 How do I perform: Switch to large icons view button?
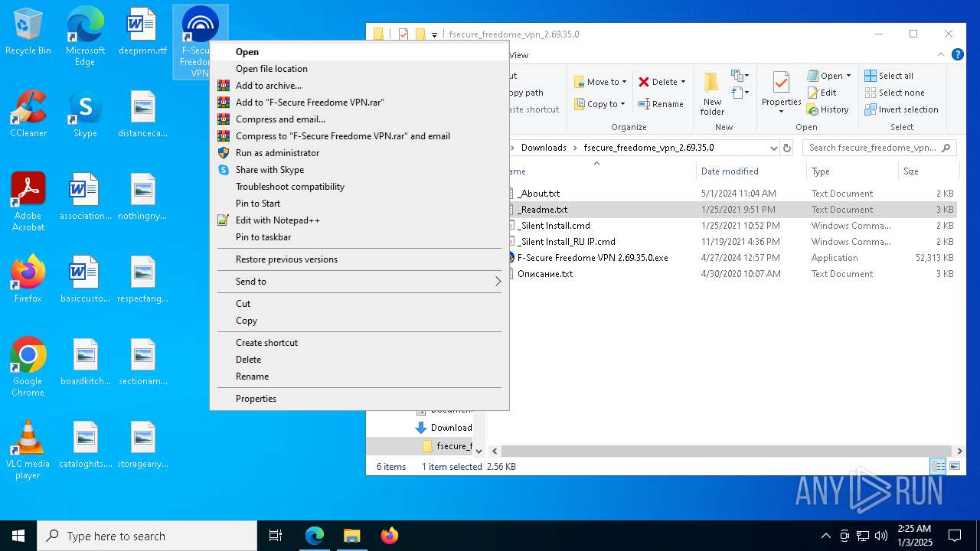[955, 466]
